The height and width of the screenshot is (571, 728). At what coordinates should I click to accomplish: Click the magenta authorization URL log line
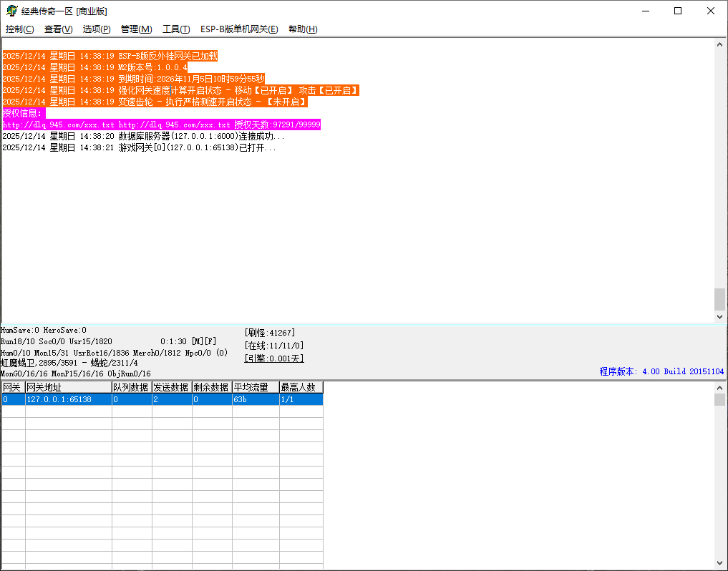161,125
